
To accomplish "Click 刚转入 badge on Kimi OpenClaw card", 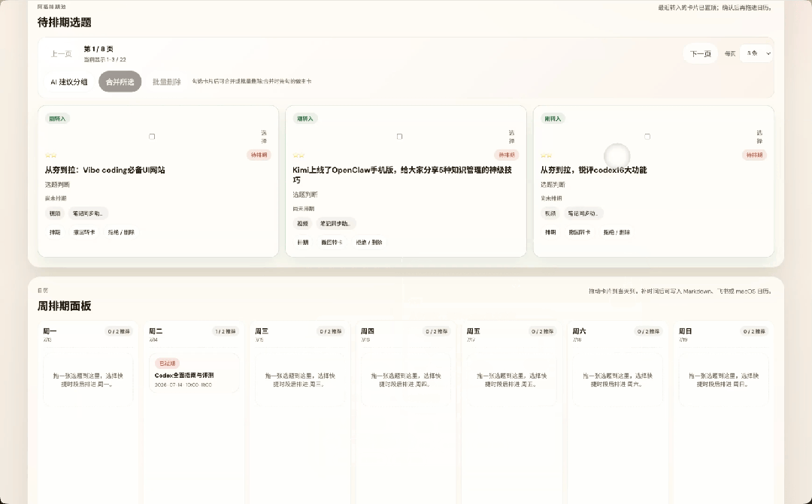I will point(305,119).
